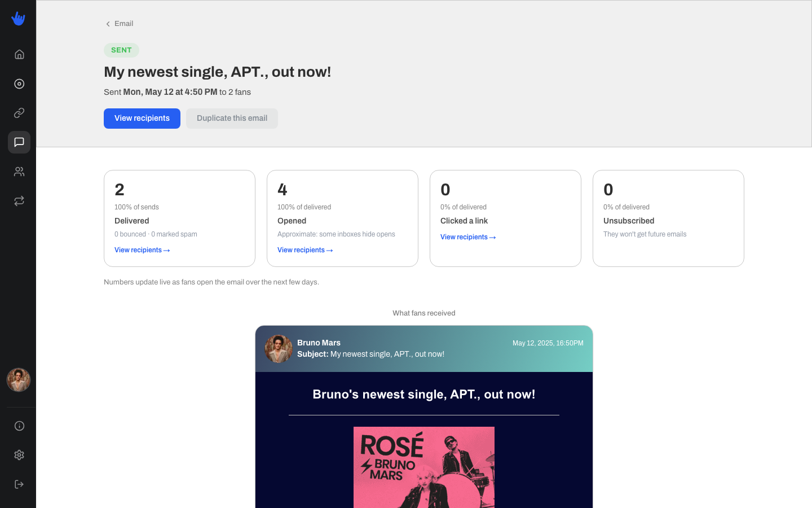
Task: Go back to Email with chevron link
Action: click(120, 24)
